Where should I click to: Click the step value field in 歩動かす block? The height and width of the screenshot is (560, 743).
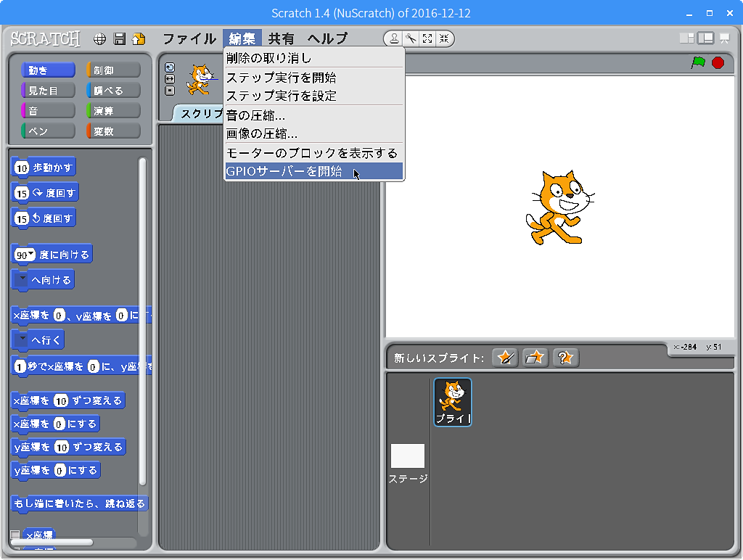tap(22, 168)
